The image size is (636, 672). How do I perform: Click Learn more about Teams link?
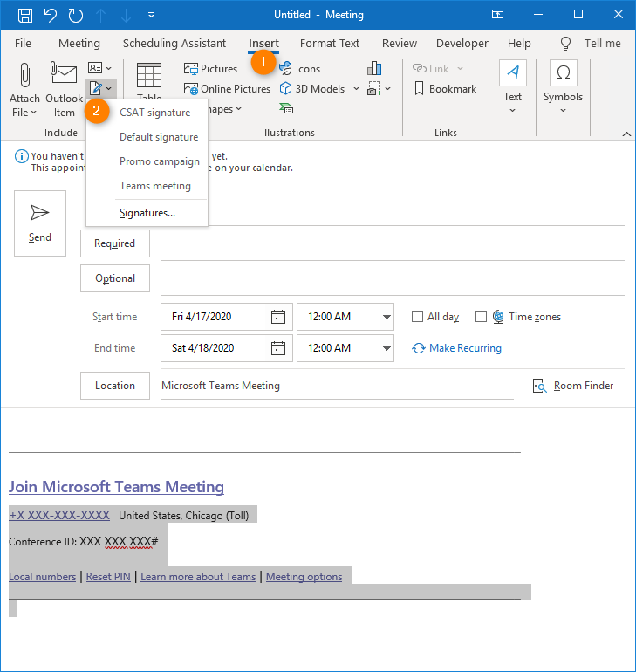click(198, 577)
